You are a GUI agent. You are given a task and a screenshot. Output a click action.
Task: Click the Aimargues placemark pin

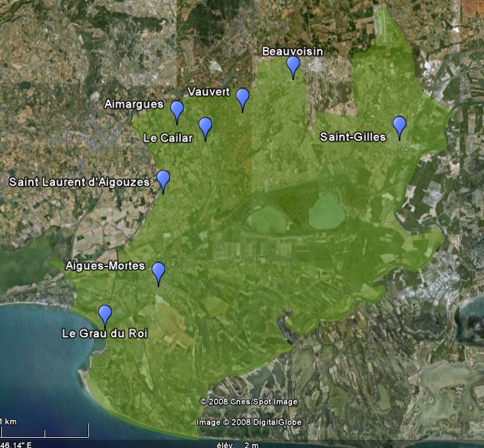point(177,110)
